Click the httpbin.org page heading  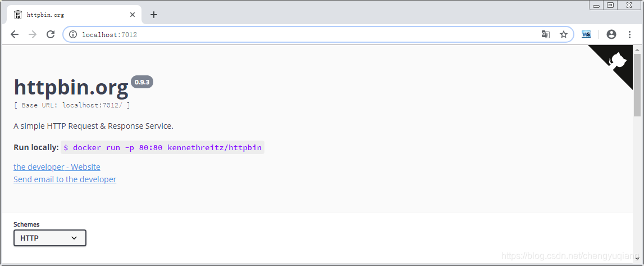pos(71,87)
